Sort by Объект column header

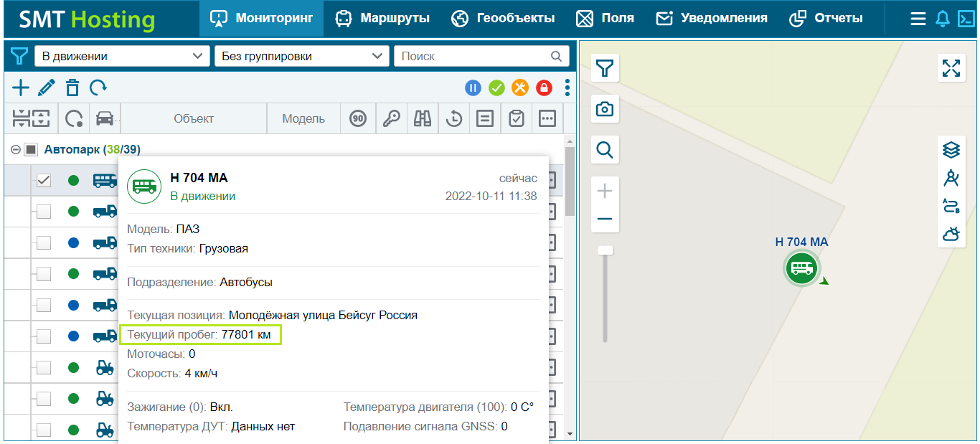point(194,118)
